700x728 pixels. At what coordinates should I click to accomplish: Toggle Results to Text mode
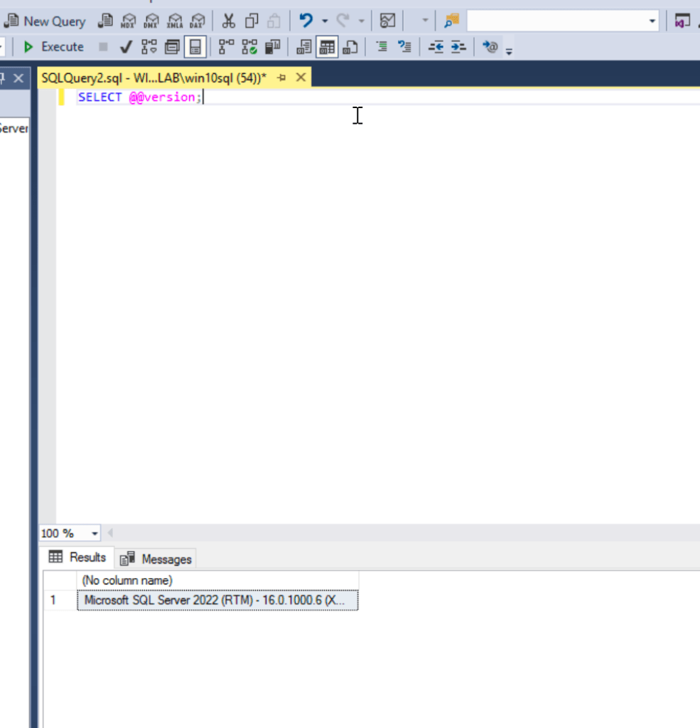(303, 47)
